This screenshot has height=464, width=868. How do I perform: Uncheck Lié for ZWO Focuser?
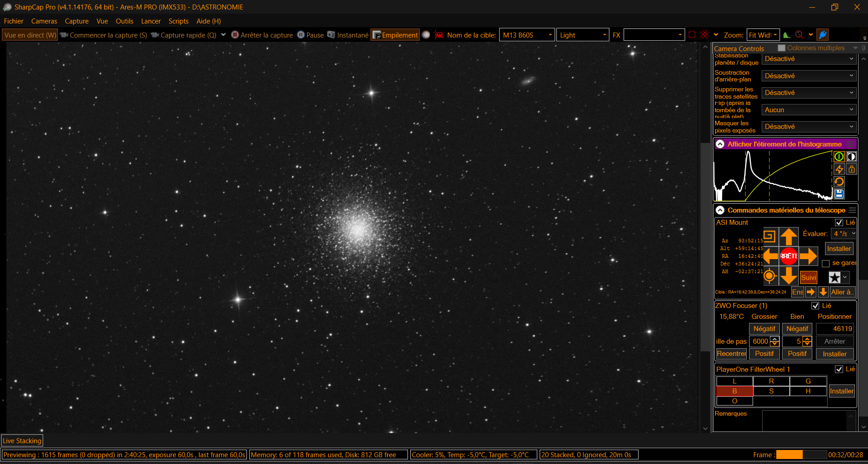coord(816,306)
